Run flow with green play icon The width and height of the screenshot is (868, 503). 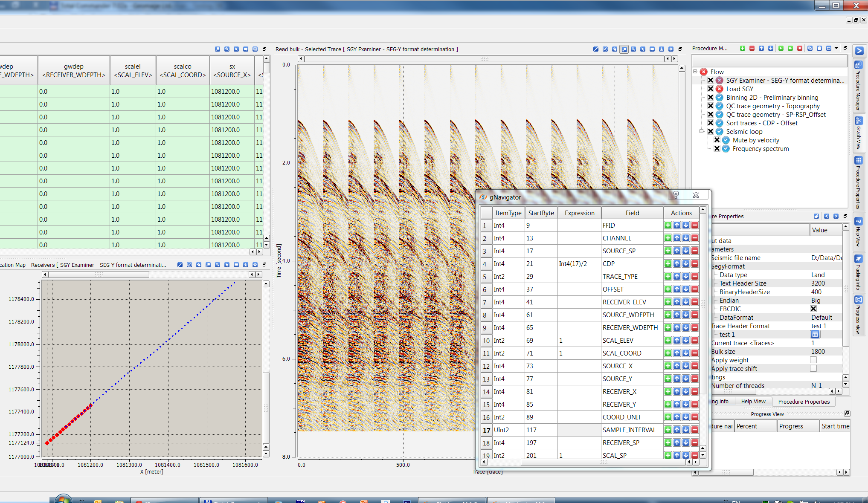tap(781, 49)
